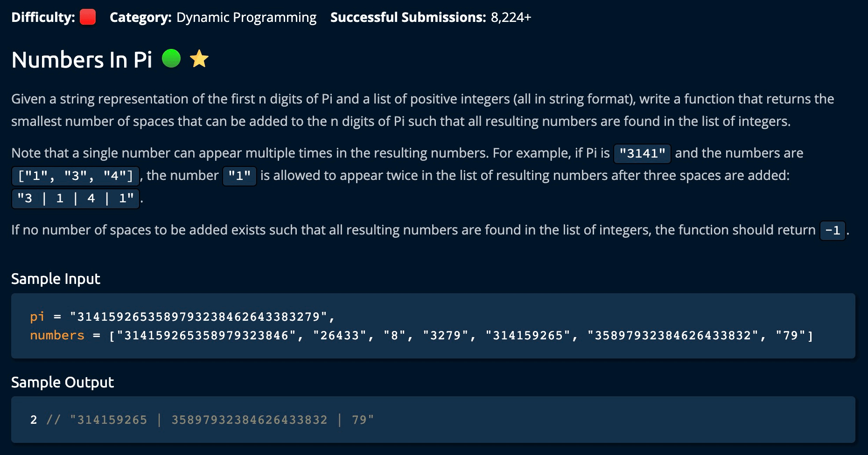Viewport: 868px width, 455px height.
Task: Click the "Successful Submissions:" label
Action: pyautogui.click(x=408, y=17)
